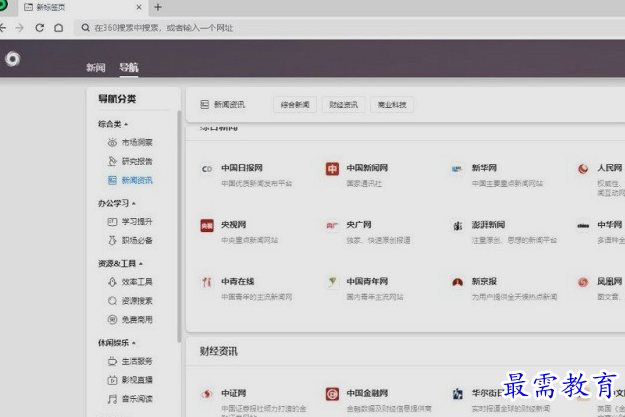625x417 pixels.
Task: Open the 澎湃新闻 link
Action: 488,225
